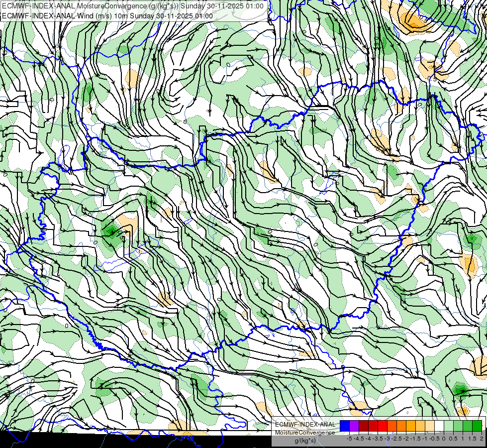Click the MoistureConvergence label in legend

click(x=305, y=433)
